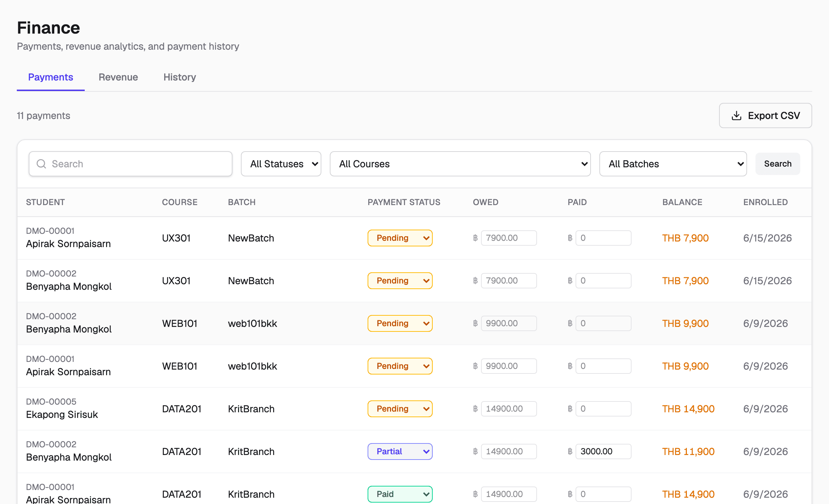The height and width of the screenshot is (504, 829).
Task: Change Pending status for Benyapha Mongkol UX301
Action: 400,281
